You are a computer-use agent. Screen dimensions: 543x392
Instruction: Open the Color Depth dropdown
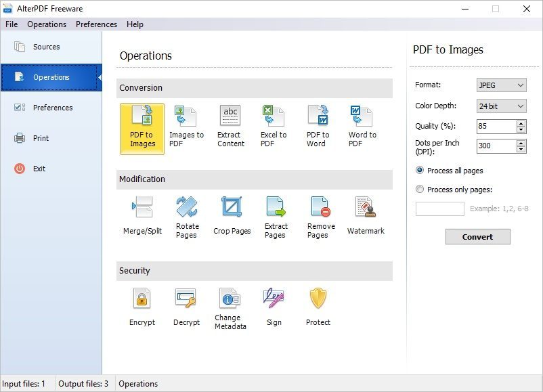click(500, 106)
